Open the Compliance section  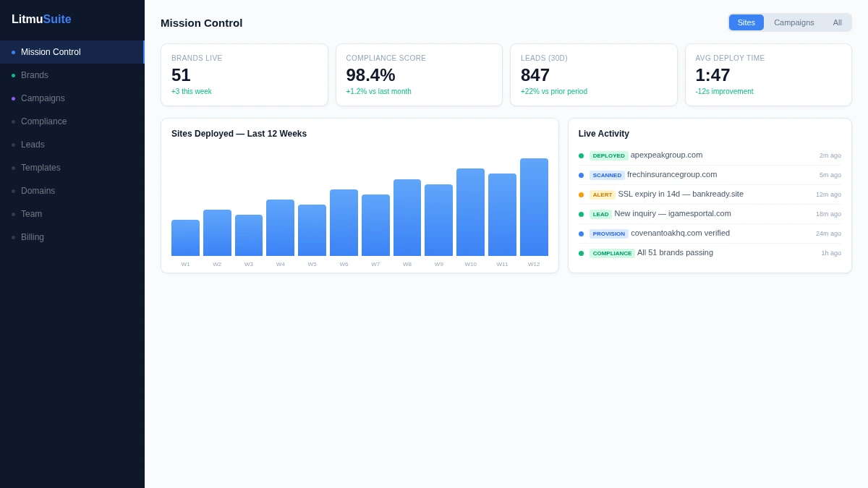point(72,121)
